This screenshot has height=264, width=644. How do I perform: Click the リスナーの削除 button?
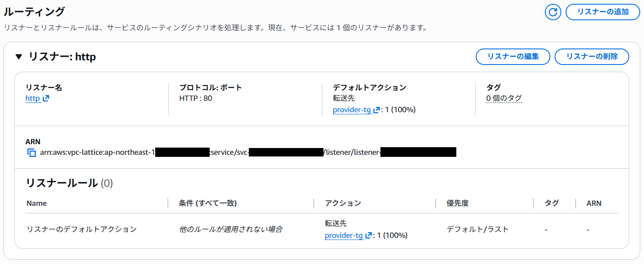pyautogui.click(x=592, y=57)
